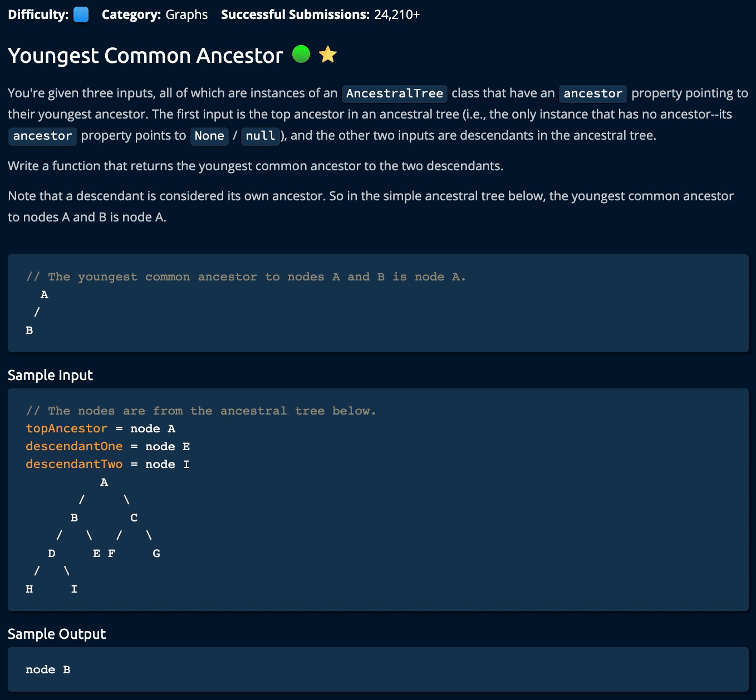Click the 24,210+ submissions count

[396, 14]
